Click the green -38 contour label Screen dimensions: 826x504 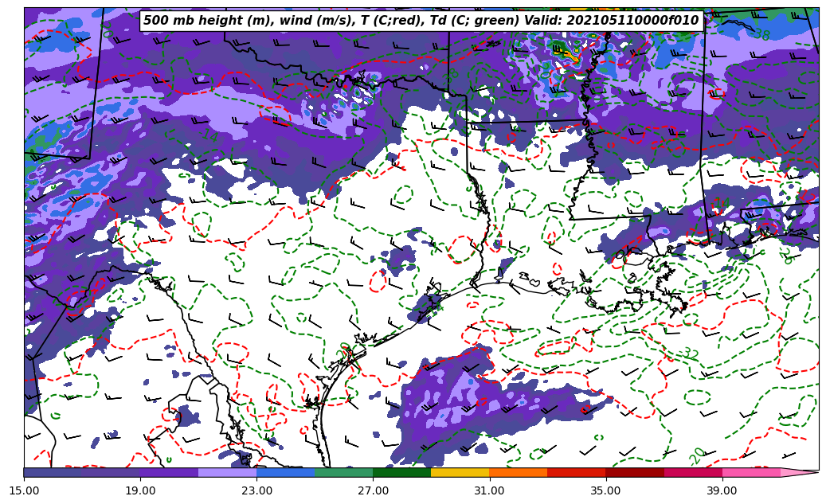click(x=761, y=35)
